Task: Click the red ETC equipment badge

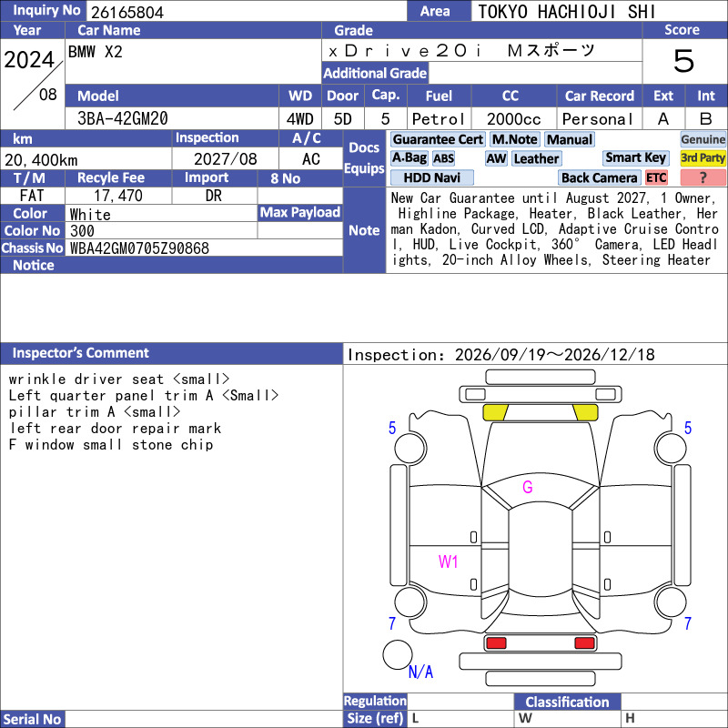Action: (656, 177)
